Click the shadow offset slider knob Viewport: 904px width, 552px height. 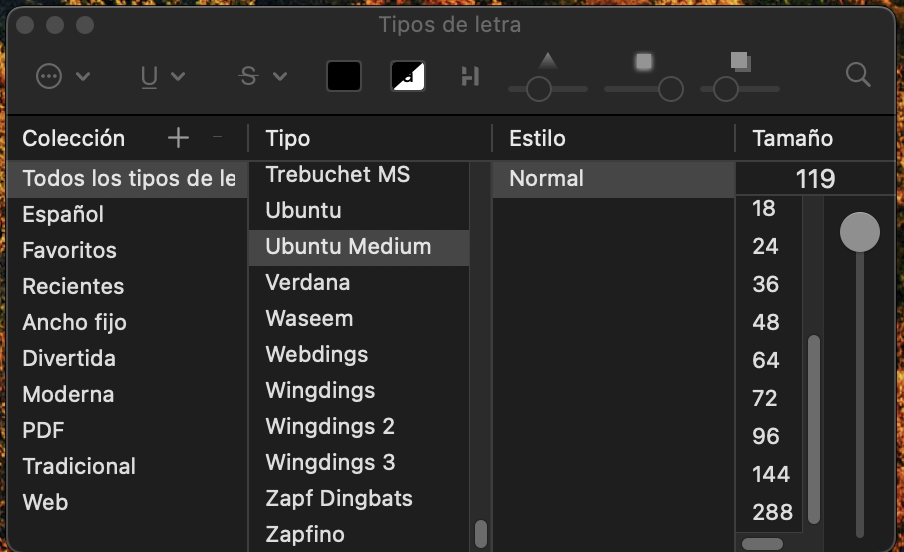(725, 90)
